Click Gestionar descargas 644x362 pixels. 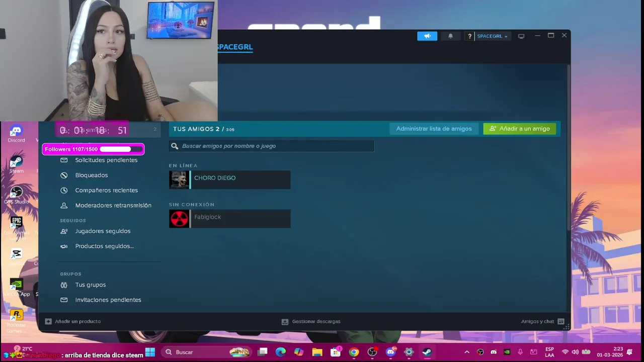click(311, 321)
